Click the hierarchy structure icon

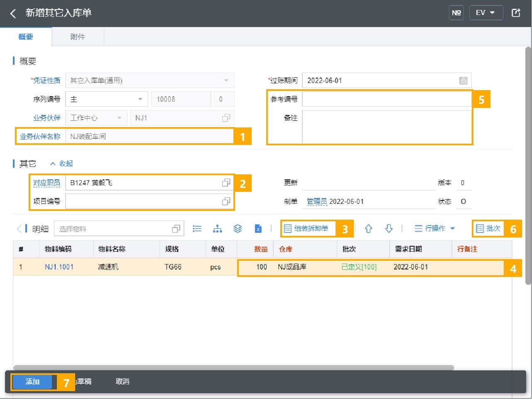tap(218, 229)
